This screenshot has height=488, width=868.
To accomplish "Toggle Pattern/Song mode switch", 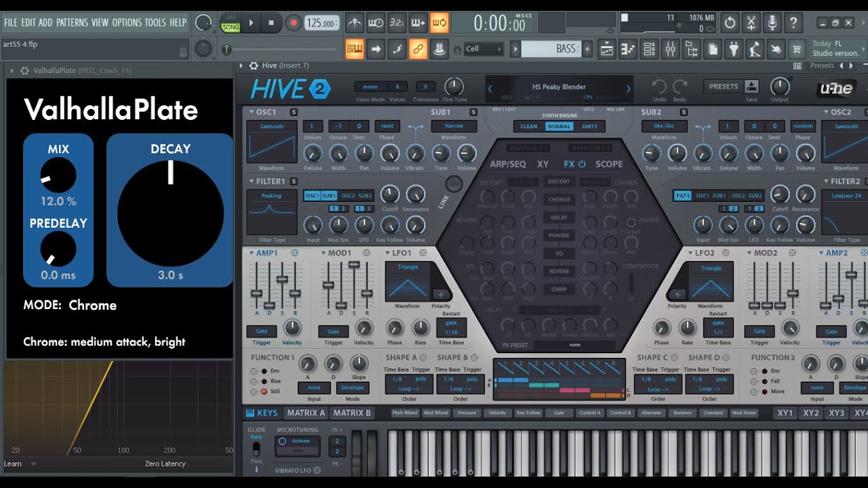I will click(x=230, y=23).
